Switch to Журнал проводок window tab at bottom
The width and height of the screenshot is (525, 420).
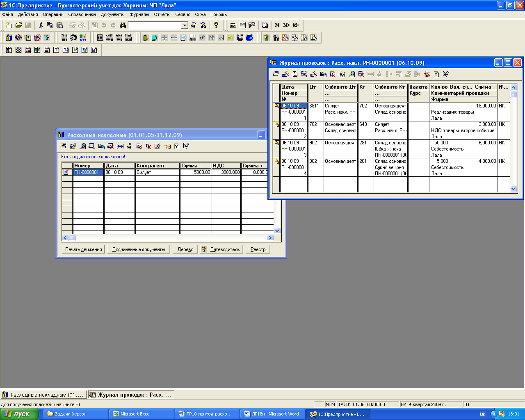click(131, 395)
